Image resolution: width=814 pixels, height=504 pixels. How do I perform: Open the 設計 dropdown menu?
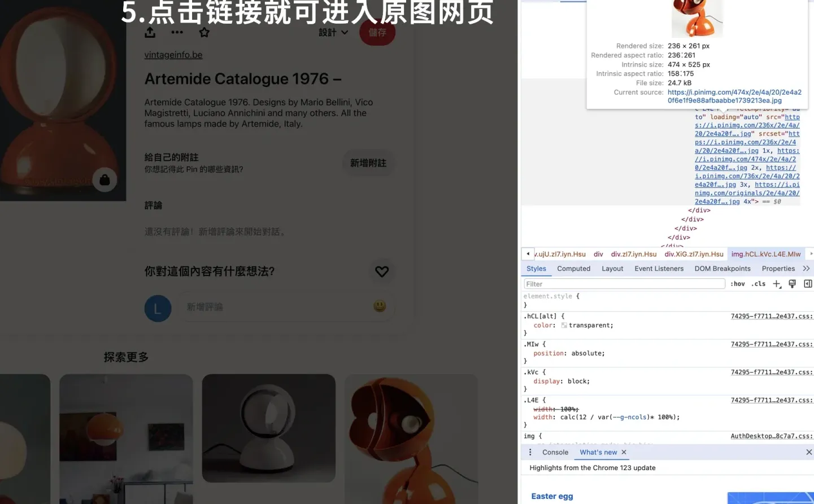[333, 32]
